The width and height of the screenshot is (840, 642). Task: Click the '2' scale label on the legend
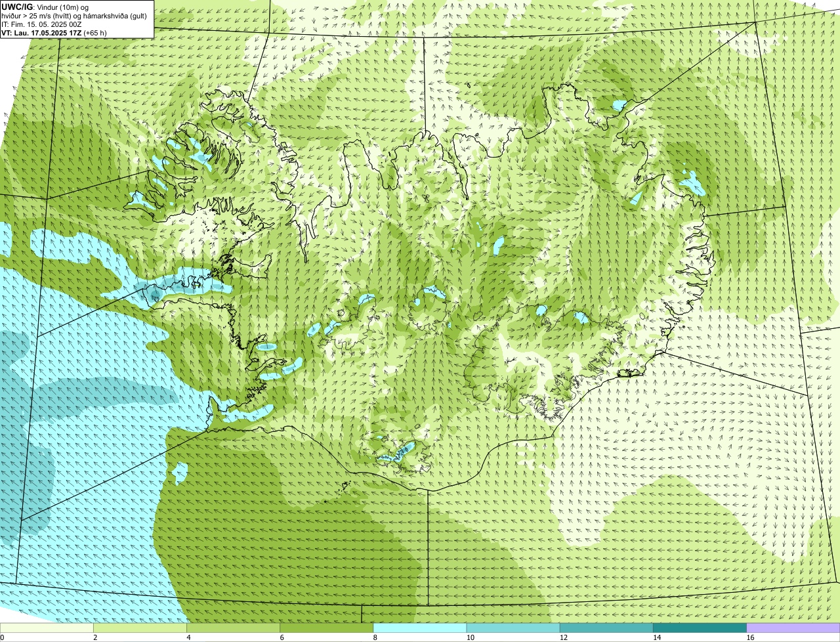(x=95, y=637)
